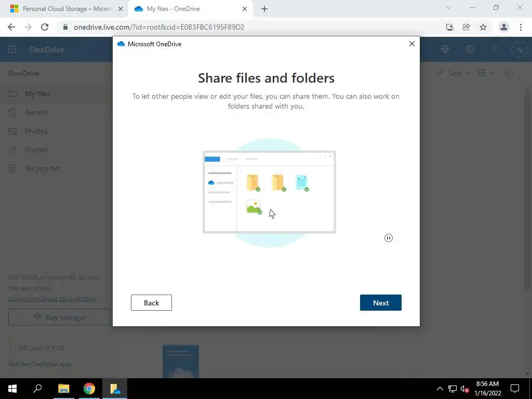
Task: Click the install app icon in address bar
Action: pos(449,27)
